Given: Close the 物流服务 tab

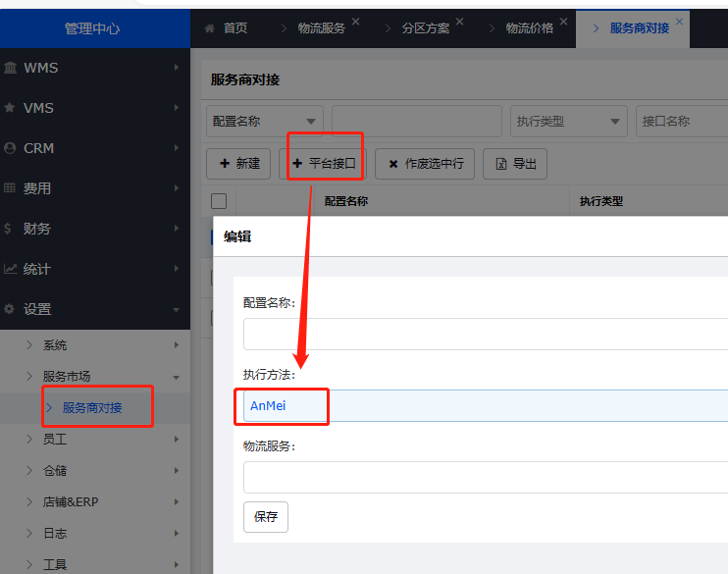Looking at the screenshot, I should pyautogui.click(x=355, y=22).
